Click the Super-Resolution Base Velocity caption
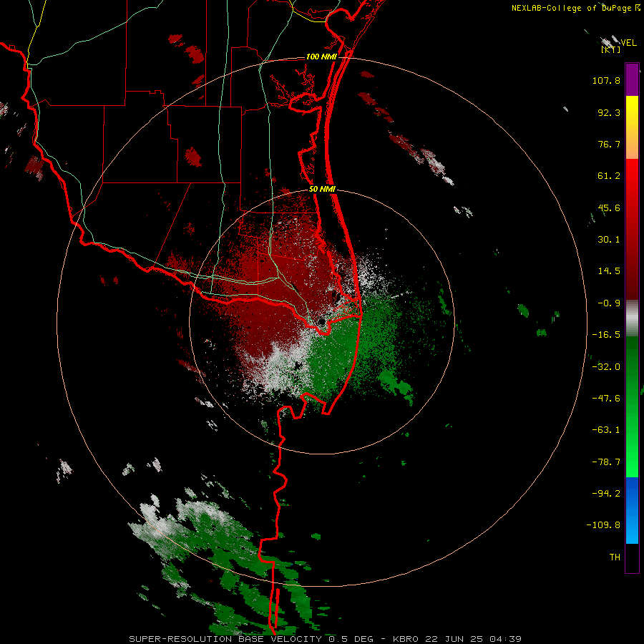This screenshot has width=644, height=644. coord(326,639)
